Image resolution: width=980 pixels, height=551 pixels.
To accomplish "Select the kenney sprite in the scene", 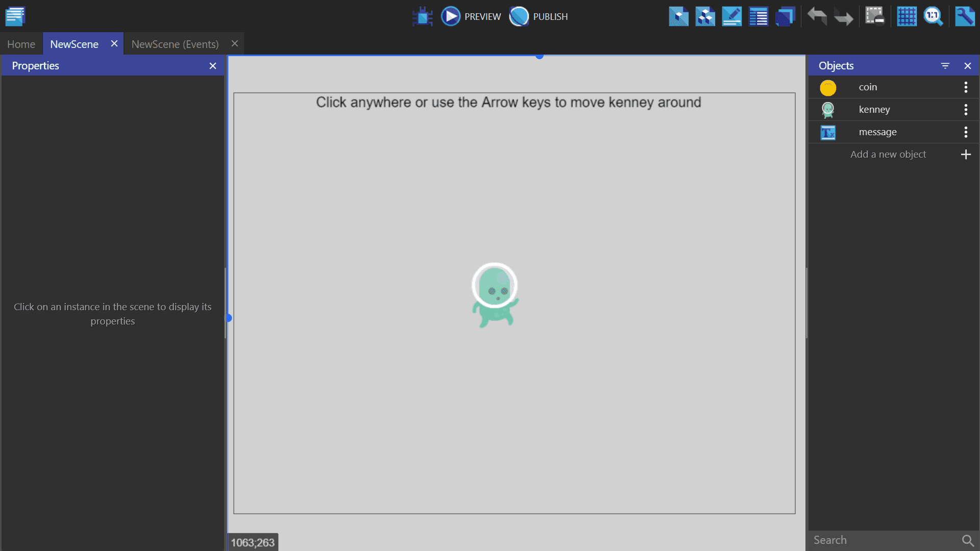I will coord(495,296).
